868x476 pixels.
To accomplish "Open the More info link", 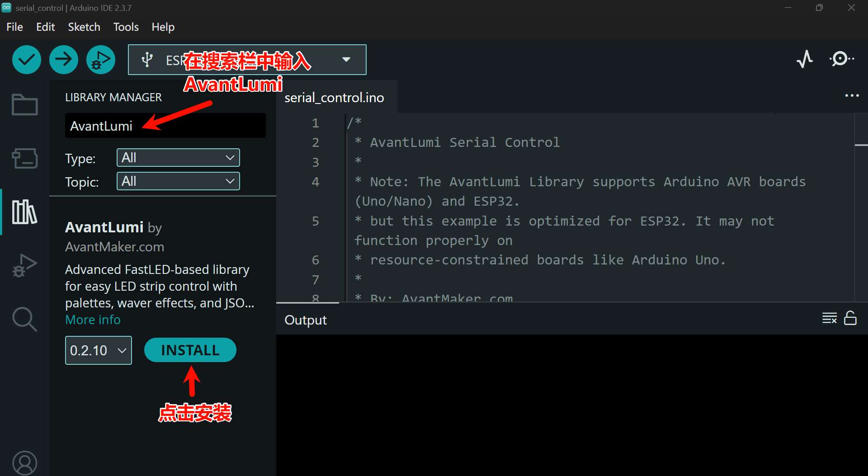I will [93, 320].
